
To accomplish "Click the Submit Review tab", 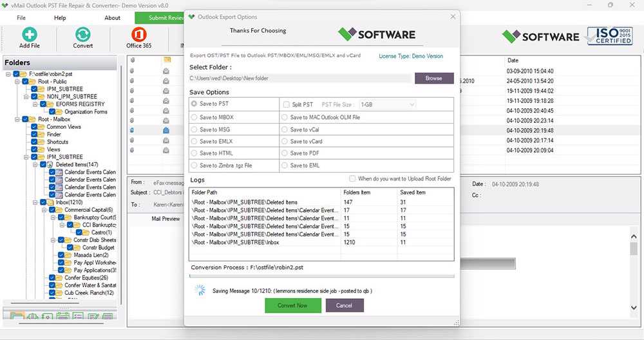I will (x=160, y=17).
